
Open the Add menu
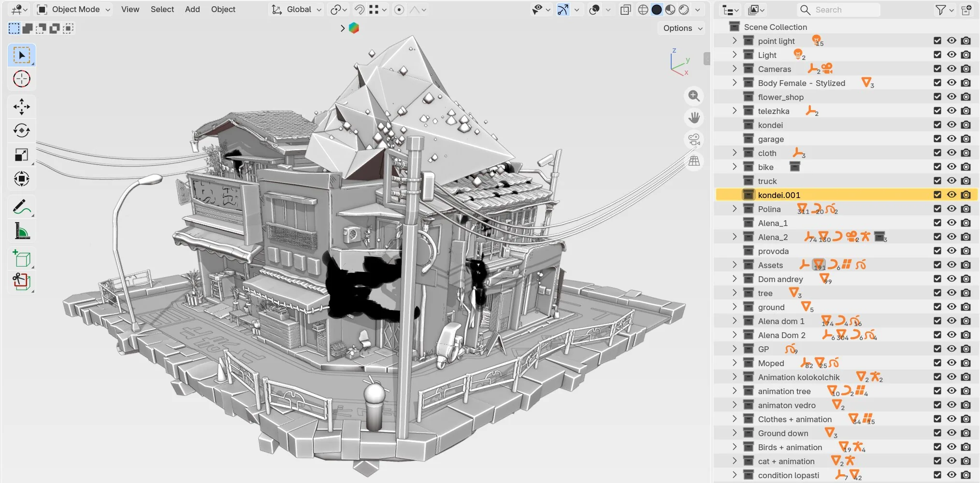pos(192,10)
